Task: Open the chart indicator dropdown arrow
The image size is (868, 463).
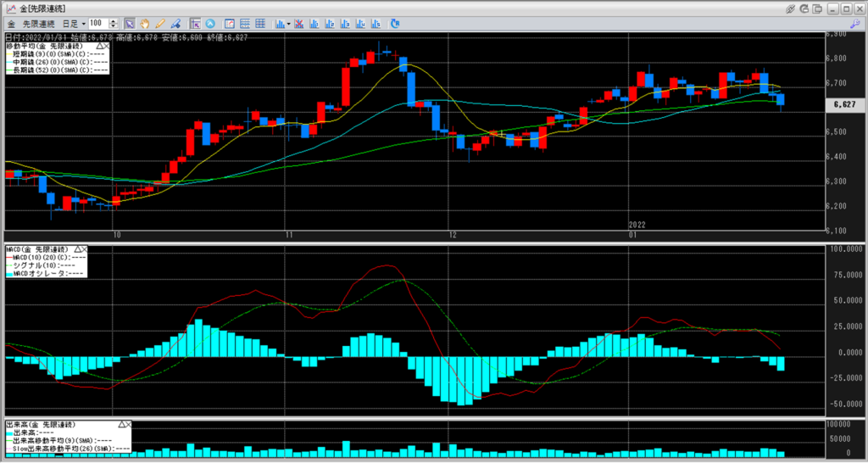Action: click(x=289, y=23)
